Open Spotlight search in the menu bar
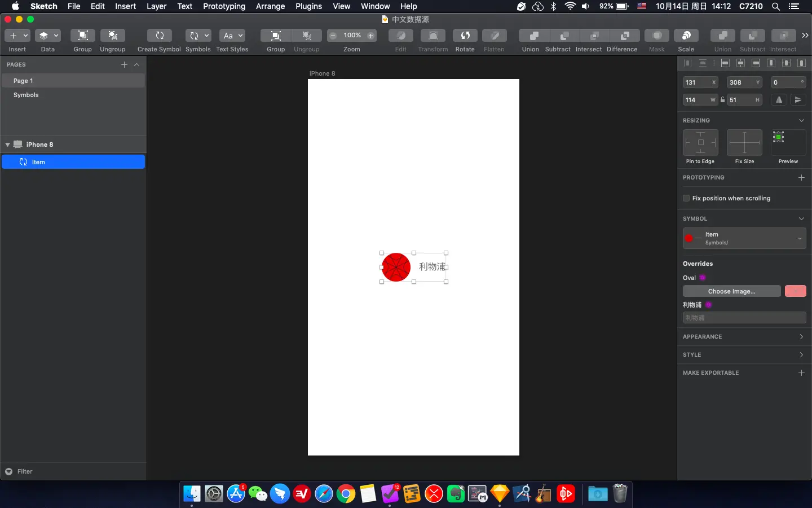Screen dimensions: 812x508 click(776, 6)
